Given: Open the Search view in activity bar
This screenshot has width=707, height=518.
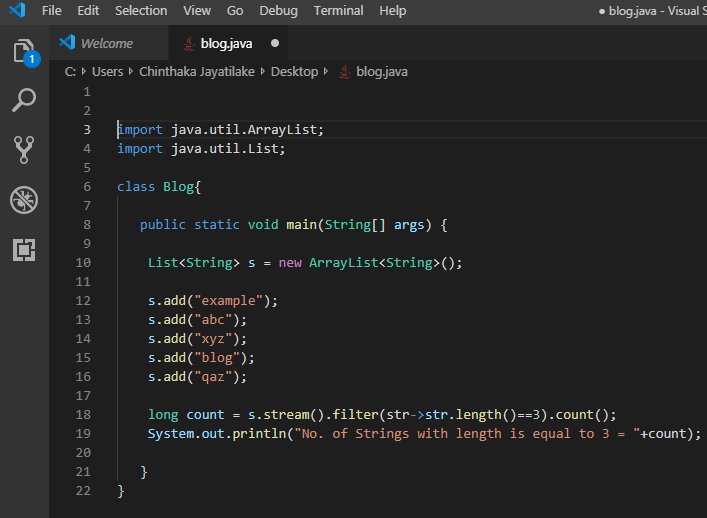Looking at the screenshot, I should click(x=24, y=100).
